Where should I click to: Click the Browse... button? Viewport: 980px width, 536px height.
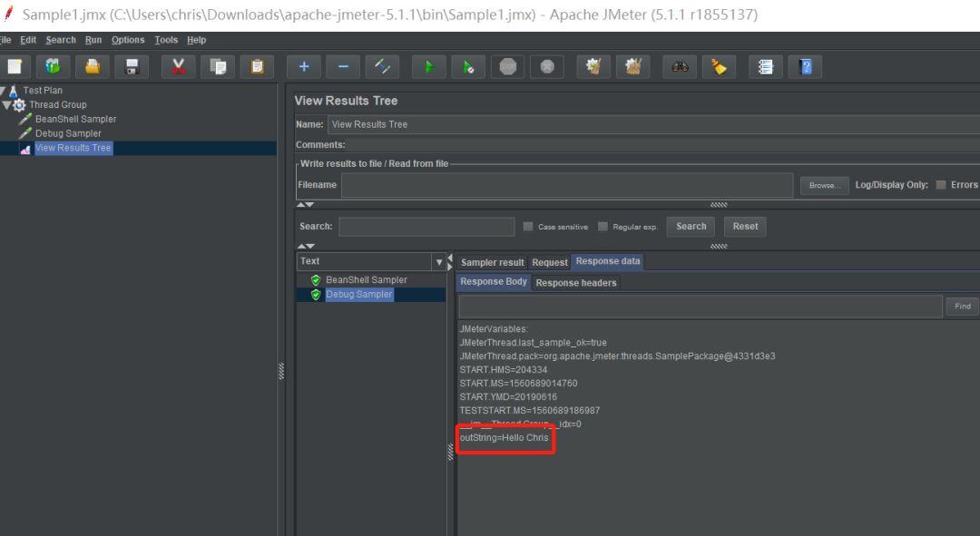824,186
